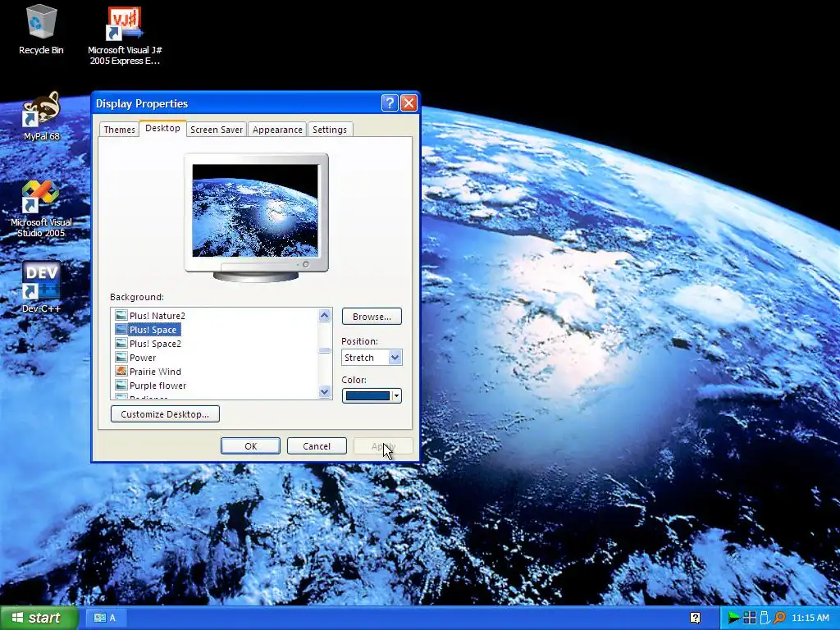Image resolution: width=840 pixels, height=630 pixels.
Task: Click the Prairie Wind wallpaper list icon
Action: tap(121, 372)
